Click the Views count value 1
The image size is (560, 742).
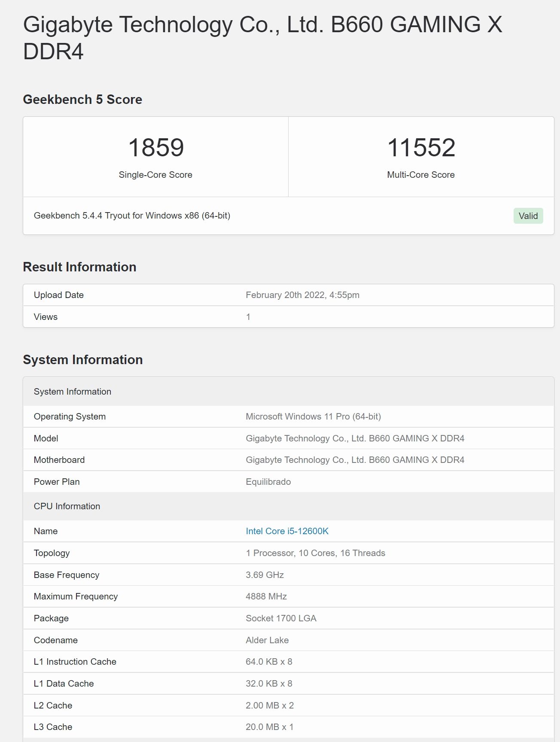coord(248,317)
